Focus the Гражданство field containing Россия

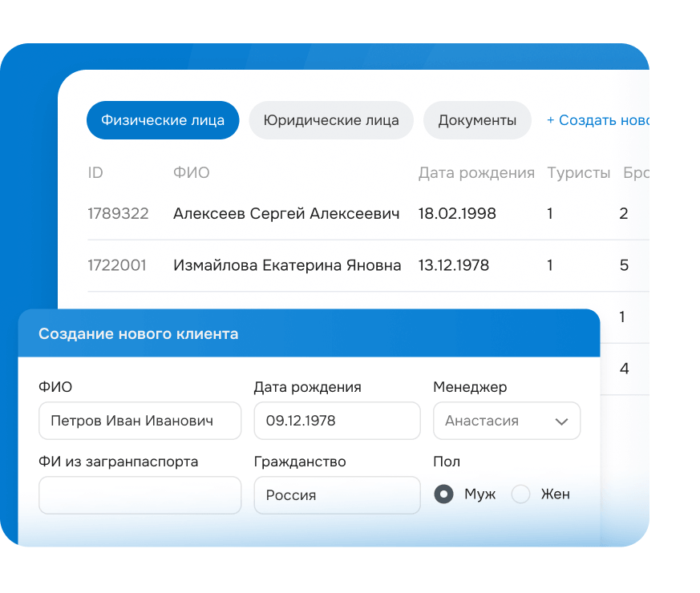[x=337, y=495]
